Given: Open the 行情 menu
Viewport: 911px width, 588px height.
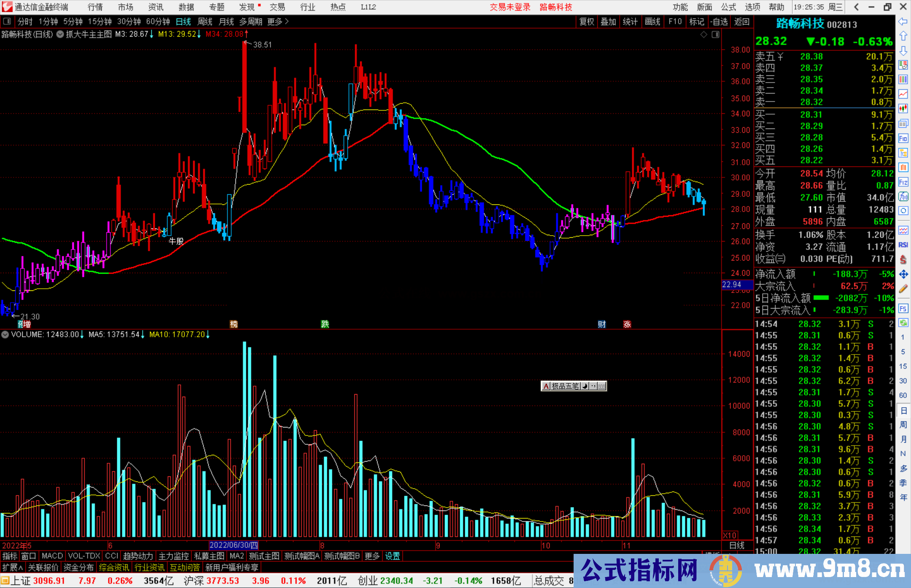Looking at the screenshot, I should pos(95,7).
